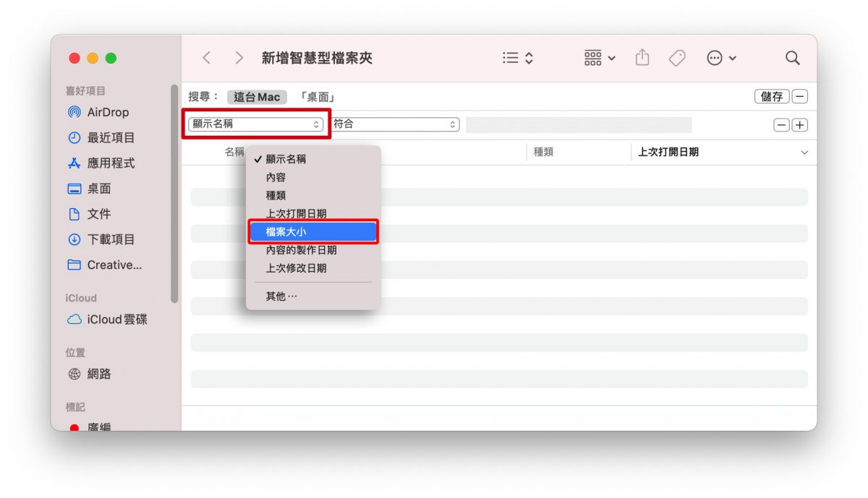Image resolution: width=868 pixels, height=498 pixels.
Task: Choose 內容 in the popup menu
Action: (312, 177)
